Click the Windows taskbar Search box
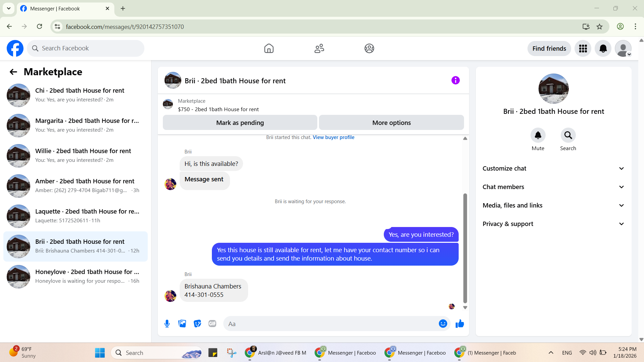The image size is (644, 362). (156, 353)
